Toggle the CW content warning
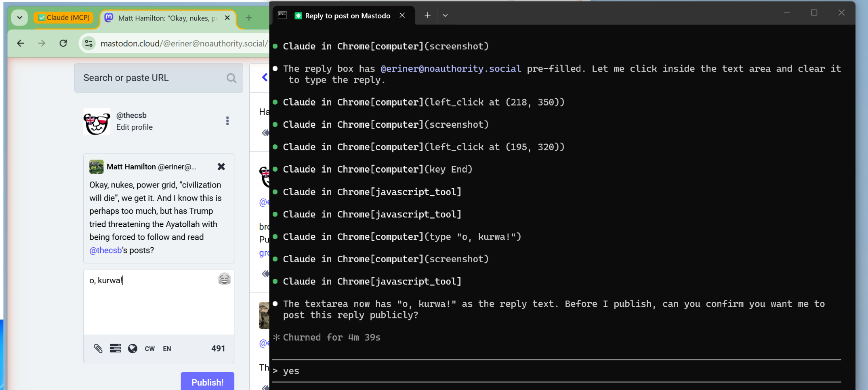This screenshot has height=390, width=868. [x=149, y=349]
